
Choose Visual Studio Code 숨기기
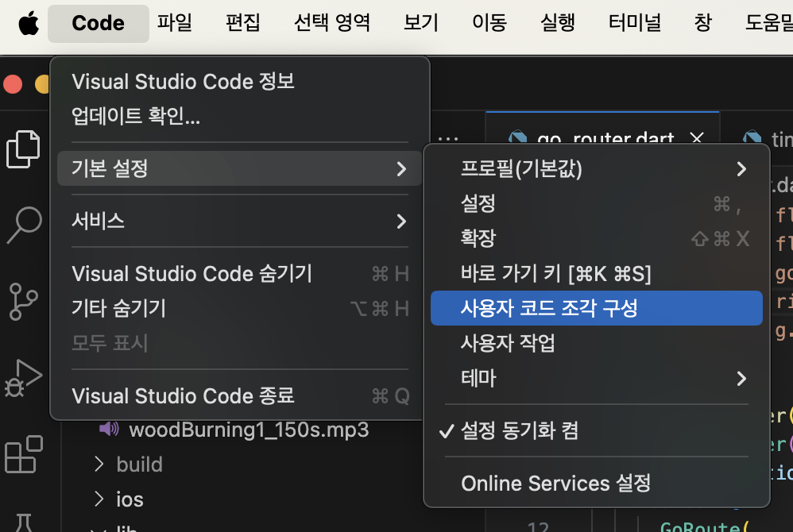239,273
